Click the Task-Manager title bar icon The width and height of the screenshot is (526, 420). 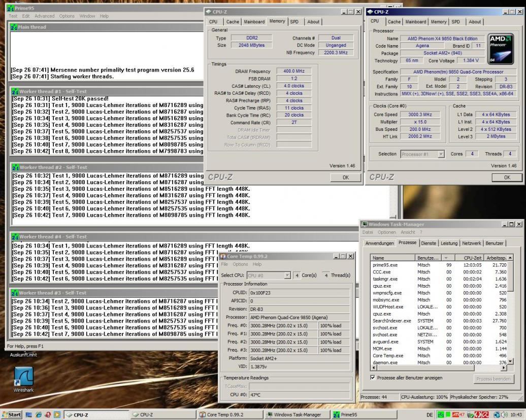point(365,224)
